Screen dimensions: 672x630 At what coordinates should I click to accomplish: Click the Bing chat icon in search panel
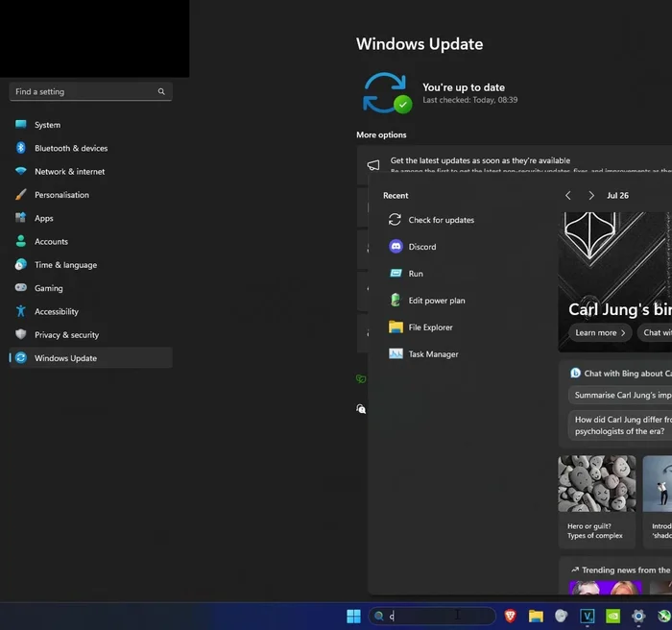pos(575,374)
